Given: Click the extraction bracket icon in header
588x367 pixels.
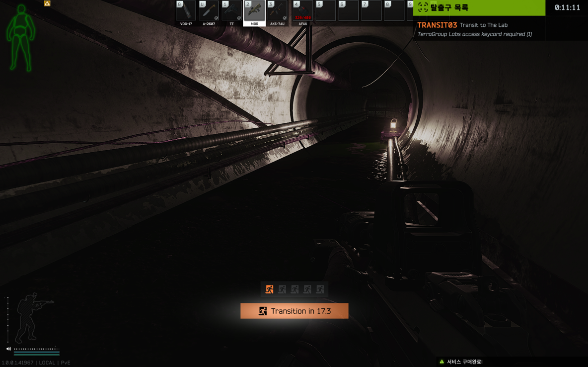Looking at the screenshot, I should click(x=423, y=7).
